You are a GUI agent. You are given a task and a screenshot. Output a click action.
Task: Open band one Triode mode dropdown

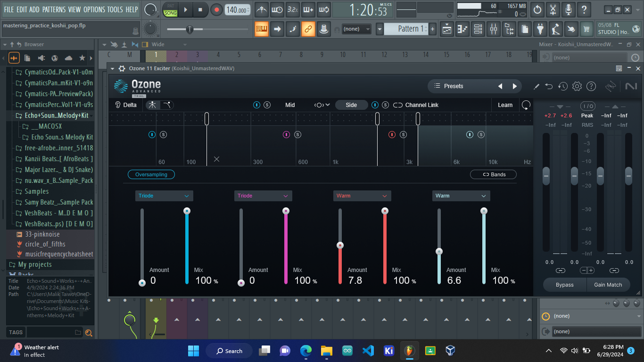pos(164,196)
